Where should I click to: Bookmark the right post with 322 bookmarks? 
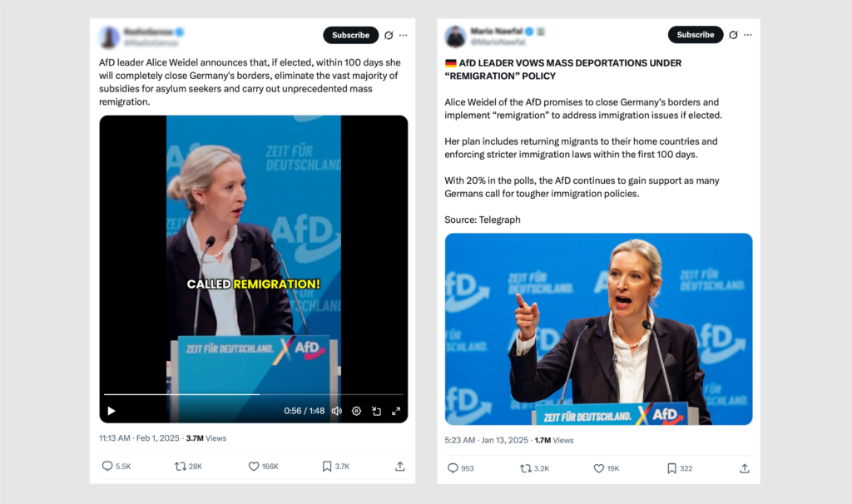679,468
